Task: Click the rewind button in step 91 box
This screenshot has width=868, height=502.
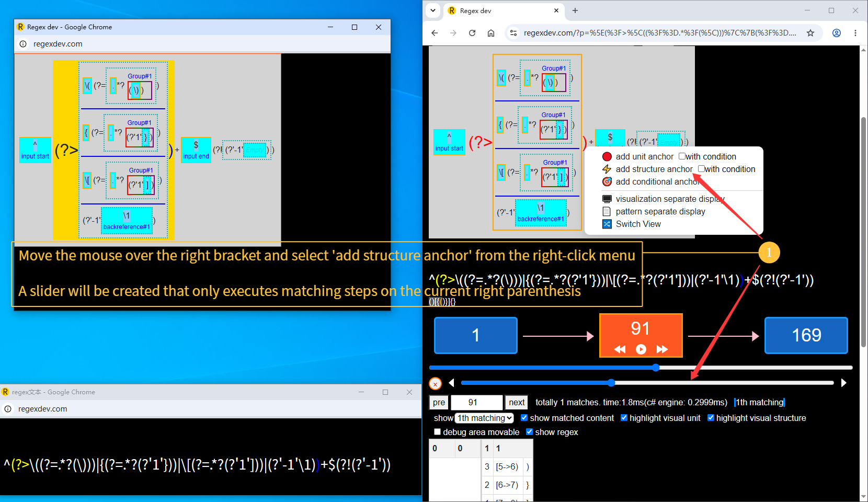Action: 620,349
